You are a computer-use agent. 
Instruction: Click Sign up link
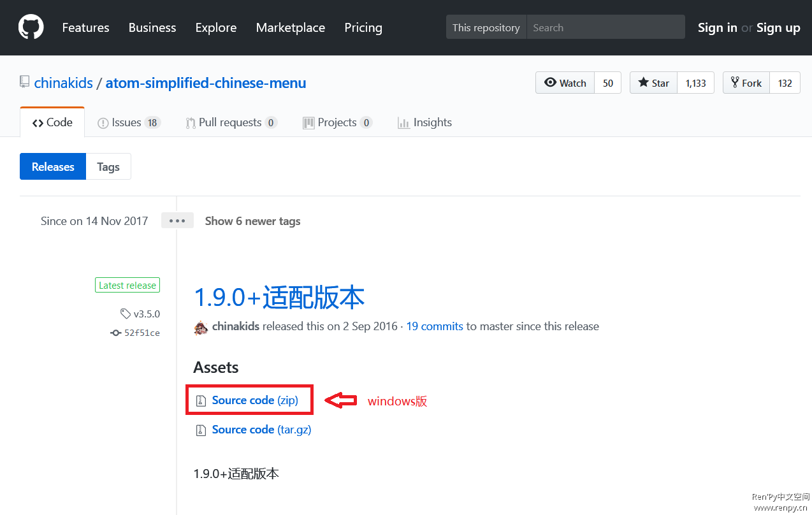[x=778, y=27]
